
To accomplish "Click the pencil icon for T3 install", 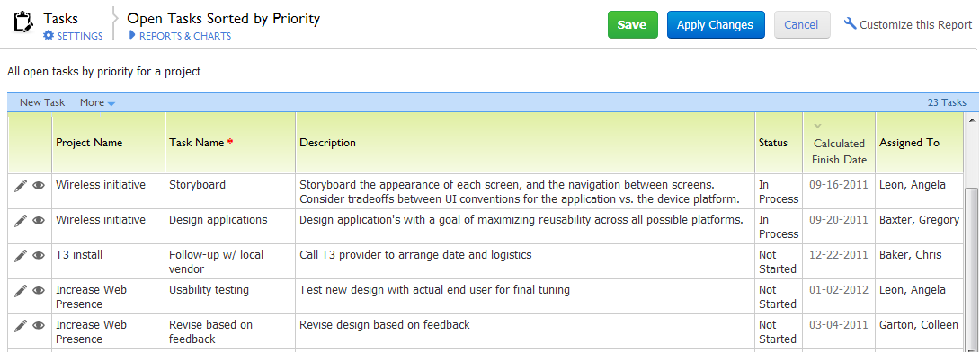I will (x=21, y=255).
